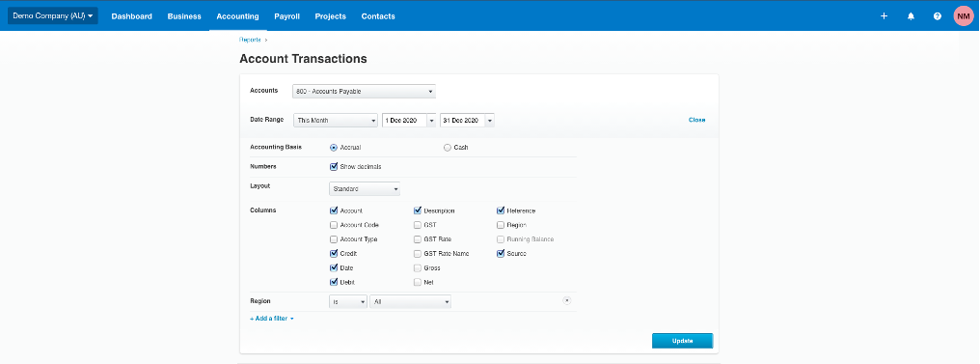Go to the Dashboard tab
The height and width of the screenshot is (364, 980).
pos(132,16)
